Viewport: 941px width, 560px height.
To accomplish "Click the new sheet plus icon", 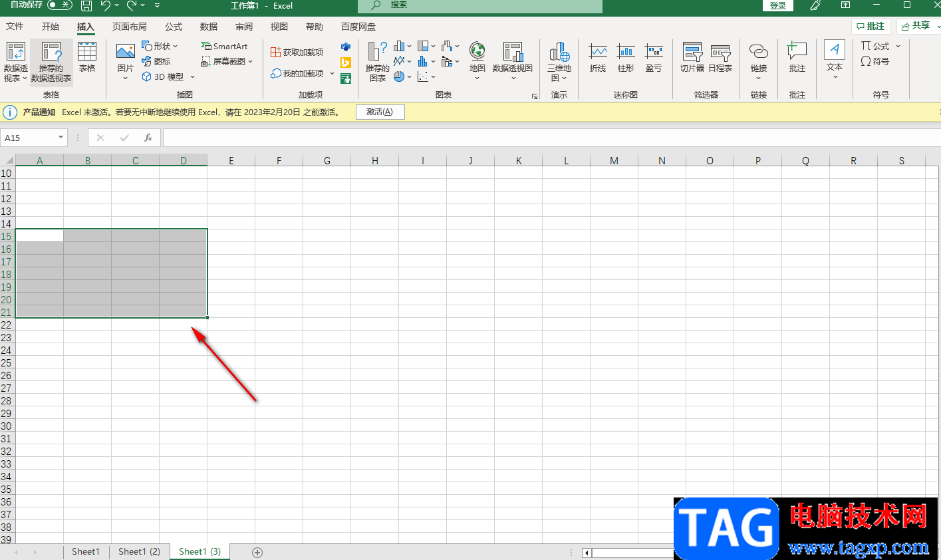I will click(257, 553).
